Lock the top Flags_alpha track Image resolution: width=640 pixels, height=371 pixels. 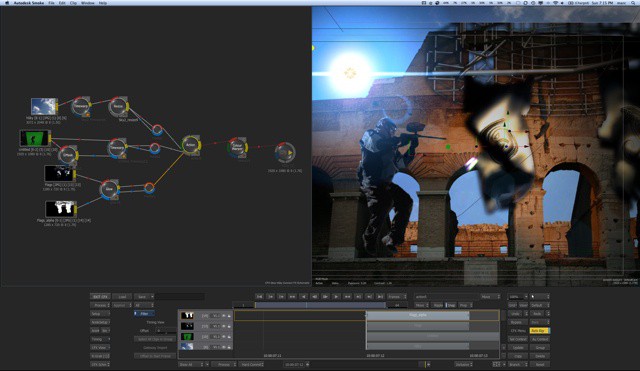click(x=229, y=315)
